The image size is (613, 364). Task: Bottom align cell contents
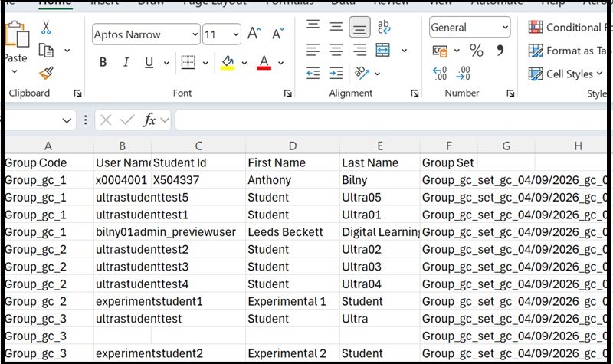point(359,27)
